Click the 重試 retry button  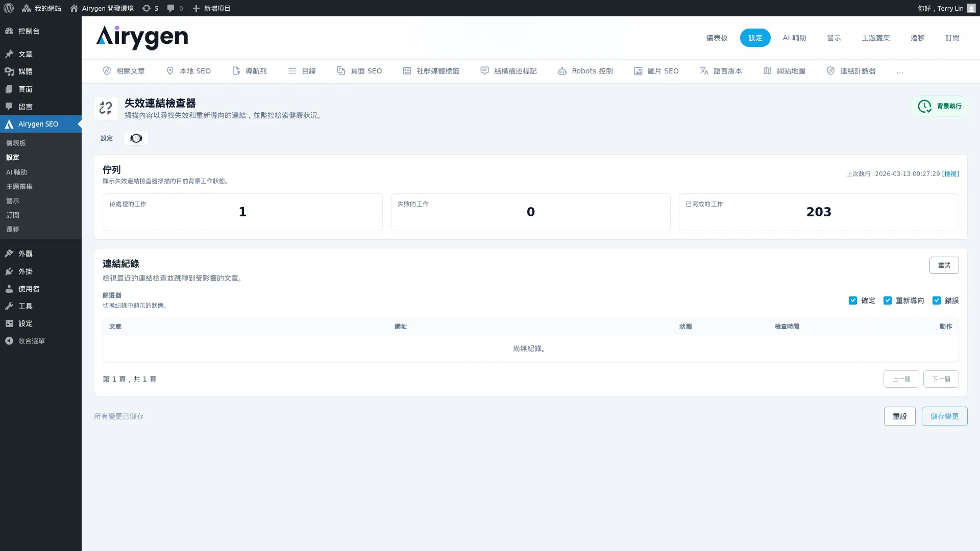(x=944, y=265)
